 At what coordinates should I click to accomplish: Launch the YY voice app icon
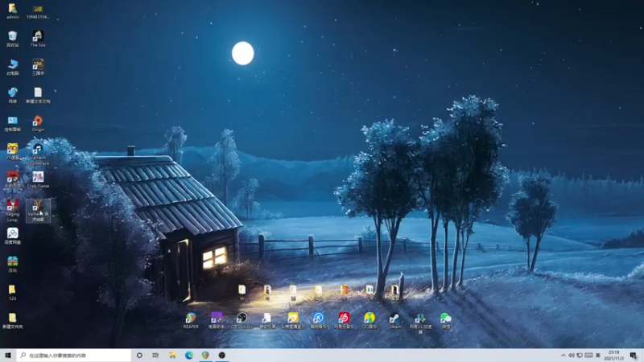[12, 151]
